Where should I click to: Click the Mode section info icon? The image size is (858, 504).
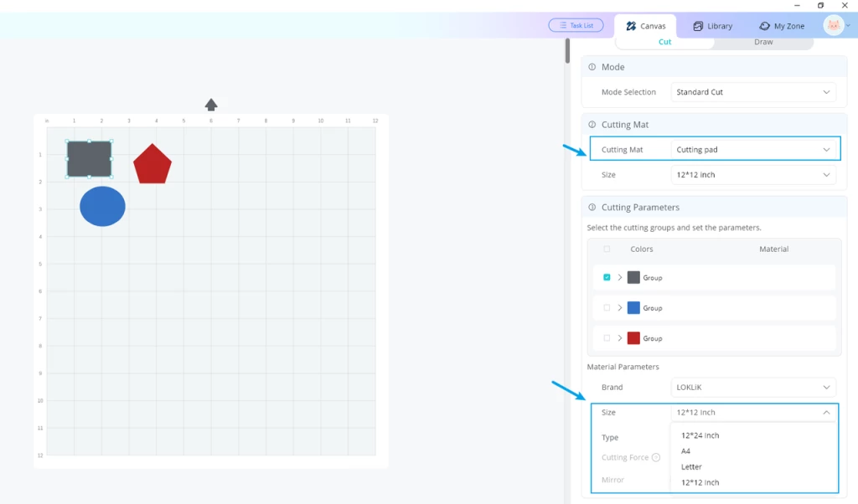tap(592, 67)
